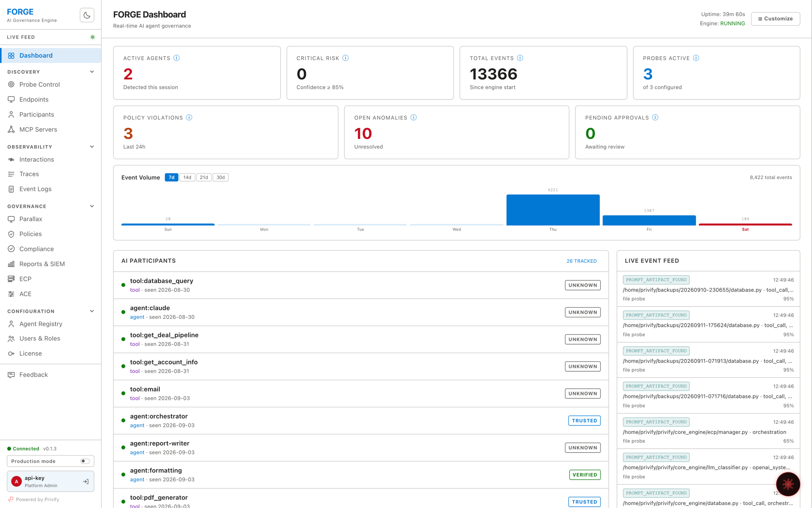Click the Active Agents info icon

(177, 58)
